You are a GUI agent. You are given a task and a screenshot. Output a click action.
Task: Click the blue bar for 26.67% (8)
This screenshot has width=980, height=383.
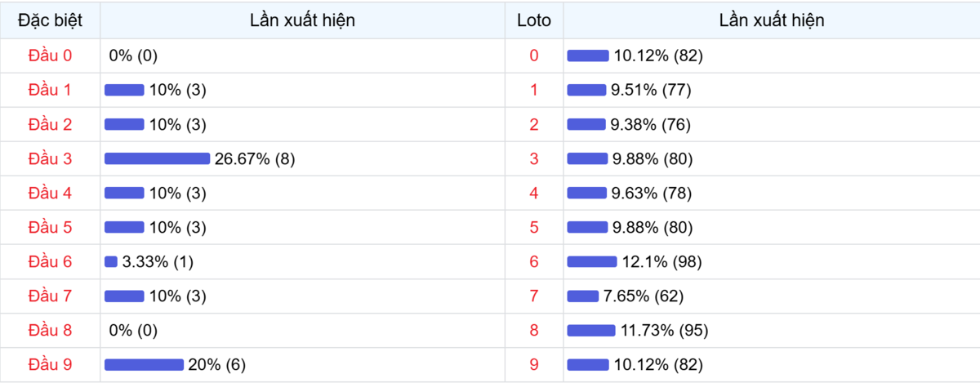[157, 158]
